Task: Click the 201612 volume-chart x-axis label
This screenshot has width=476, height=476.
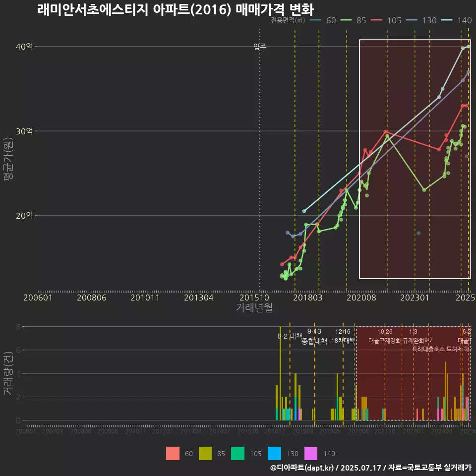Action: (x=275, y=431)
